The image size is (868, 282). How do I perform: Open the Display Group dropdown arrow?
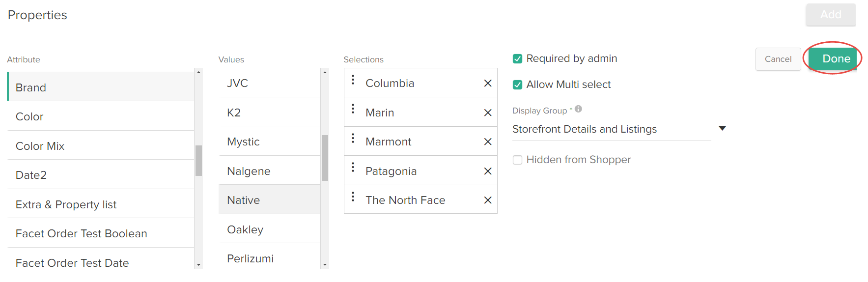click(x=722, y=129)
